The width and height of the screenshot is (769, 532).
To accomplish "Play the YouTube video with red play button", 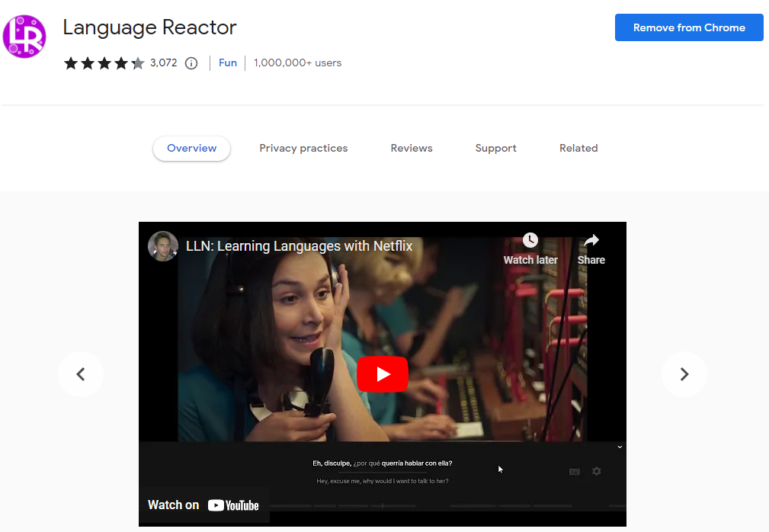I will [383, 374].
